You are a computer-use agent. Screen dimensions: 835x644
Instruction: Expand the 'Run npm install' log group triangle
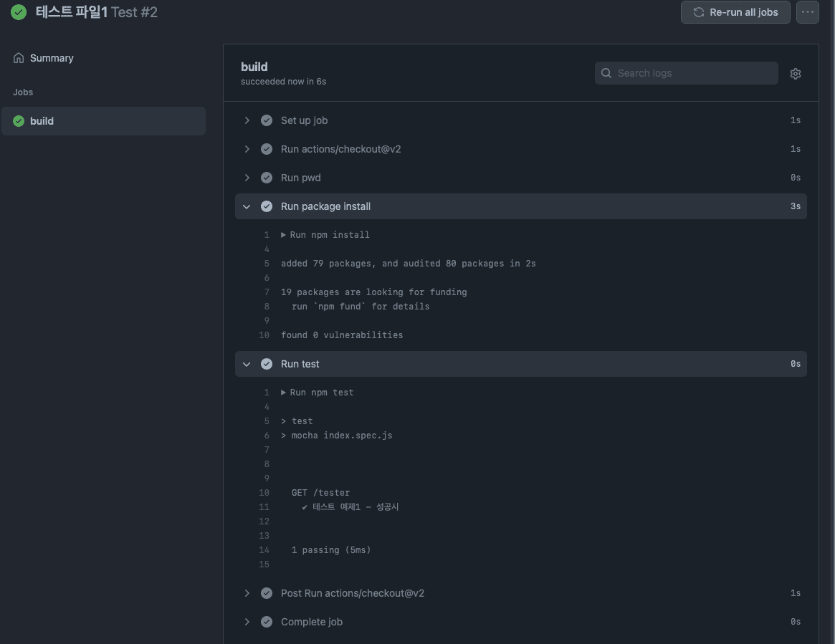(283, 235)
